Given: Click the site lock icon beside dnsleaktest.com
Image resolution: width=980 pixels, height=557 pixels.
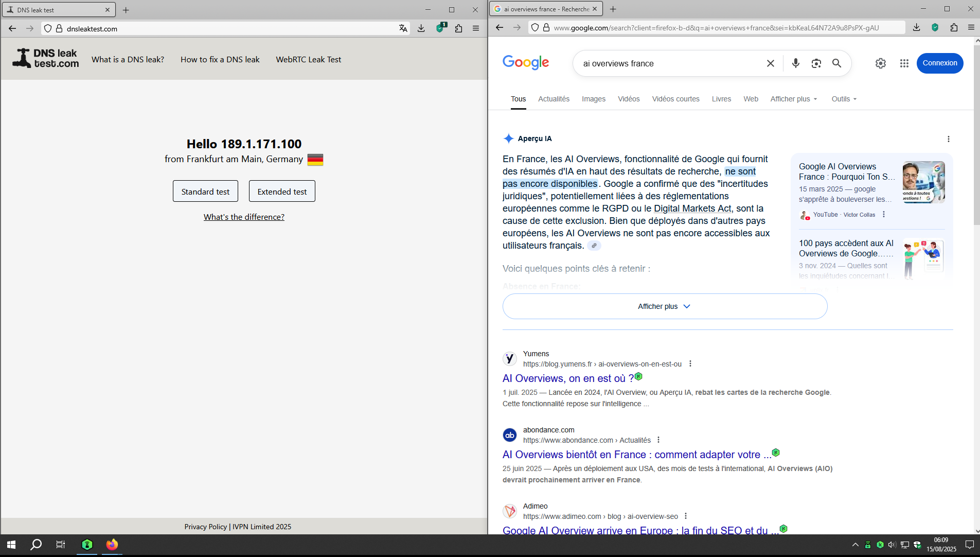Looking at the screenshot, I should pyautogui.click(x=59, y=28).
